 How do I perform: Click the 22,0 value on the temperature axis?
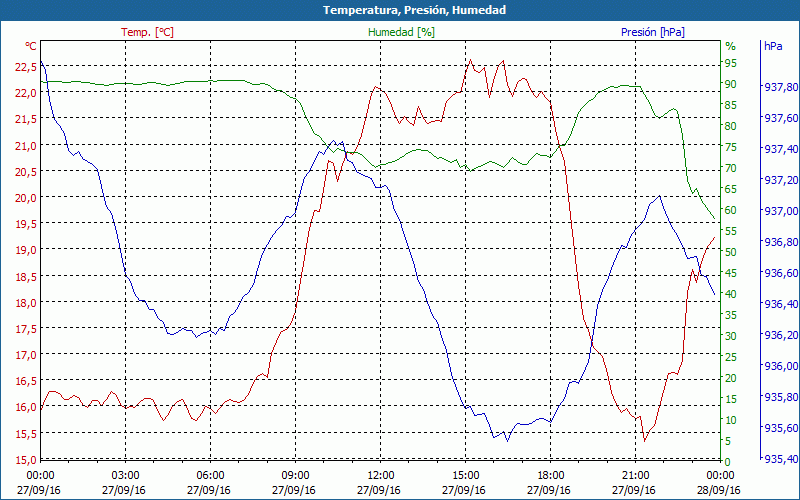pyautogui.click(x=27, y=93)
